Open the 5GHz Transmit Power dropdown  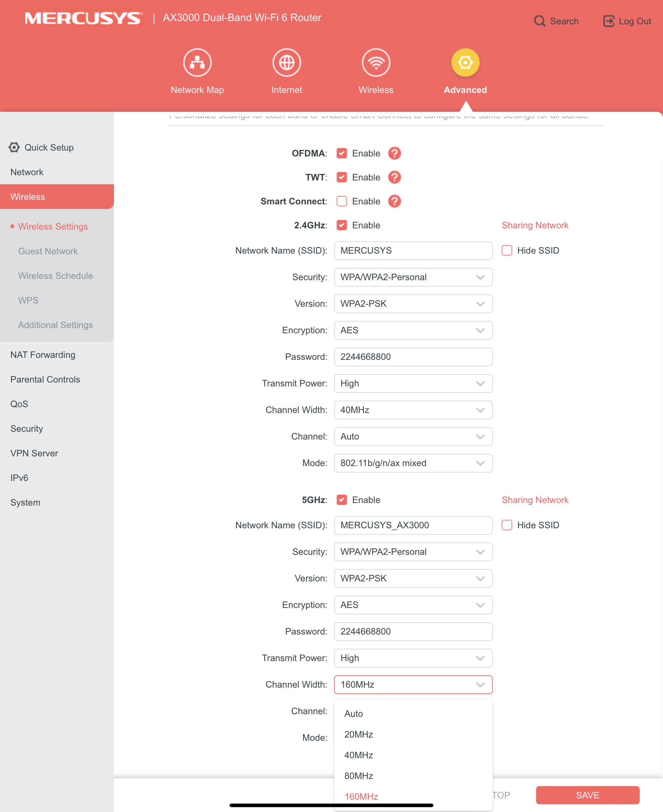413,658
